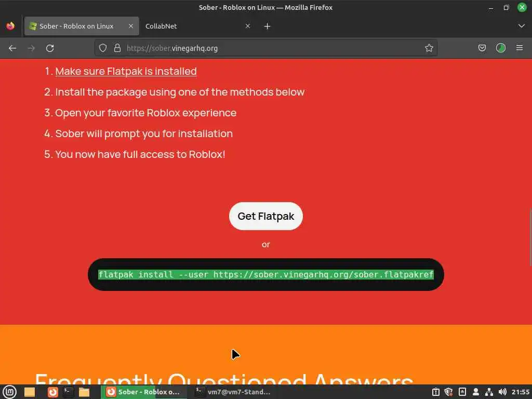Viewport: 532px width, 399px height.
Task: Open Make sure Flatpak is installed link
Action: coord(126,71)
